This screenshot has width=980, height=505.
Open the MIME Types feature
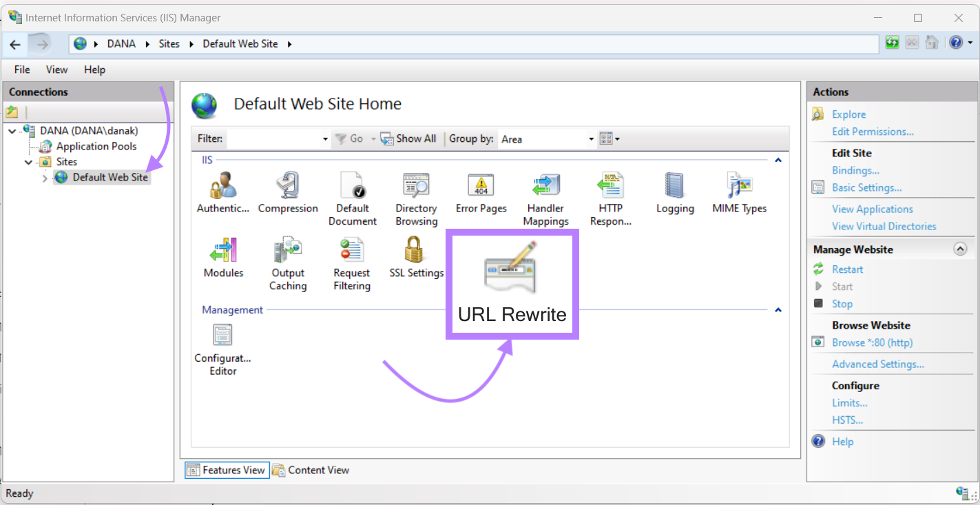pyautogui.click(x=739, y=187)
